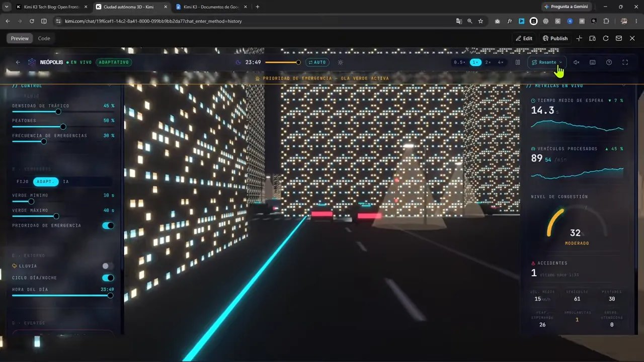Adjust the Frecuencia de emergencias slider
644x362 pixels.
pos(63,141)
